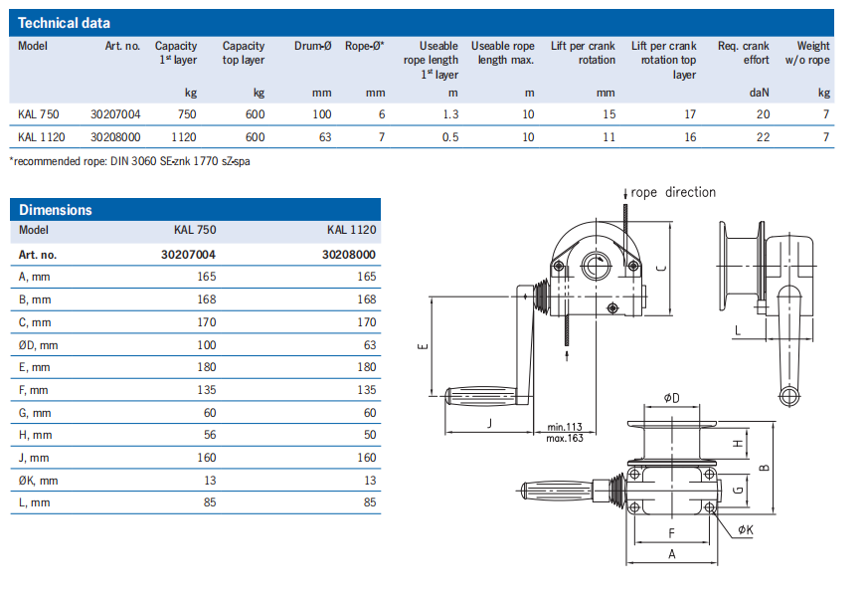The height and width of the screenshot is (596, 868).
Task: Click the rope direction label in drawing
Action: (672, 192)
